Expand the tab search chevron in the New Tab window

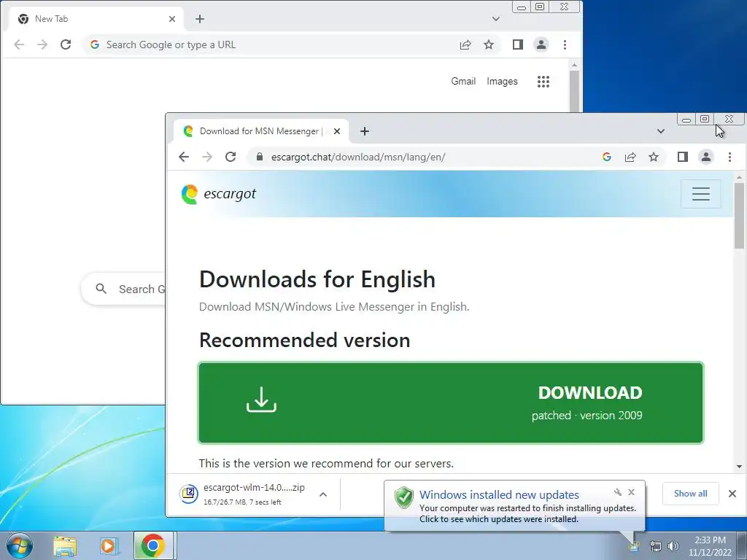496,19
